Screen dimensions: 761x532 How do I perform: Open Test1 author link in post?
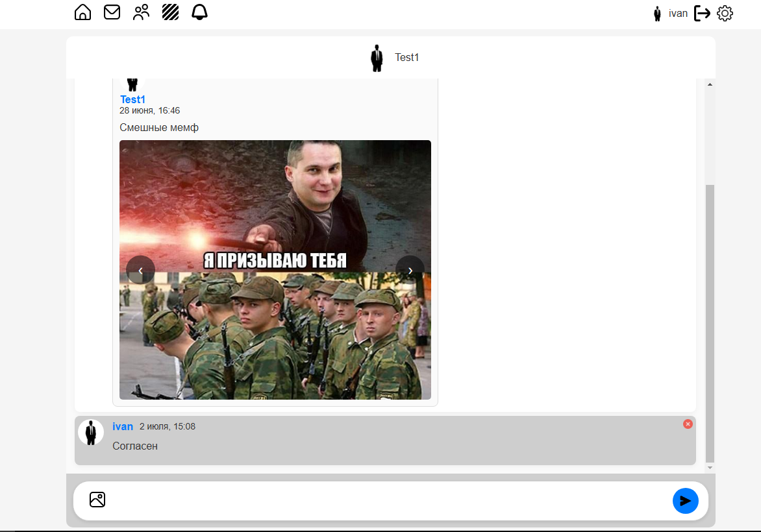(x=132, y=99)
